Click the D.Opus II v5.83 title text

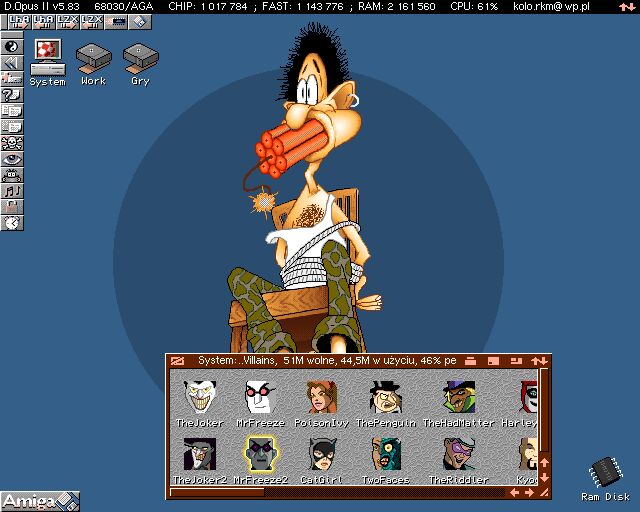coord(42,7)
